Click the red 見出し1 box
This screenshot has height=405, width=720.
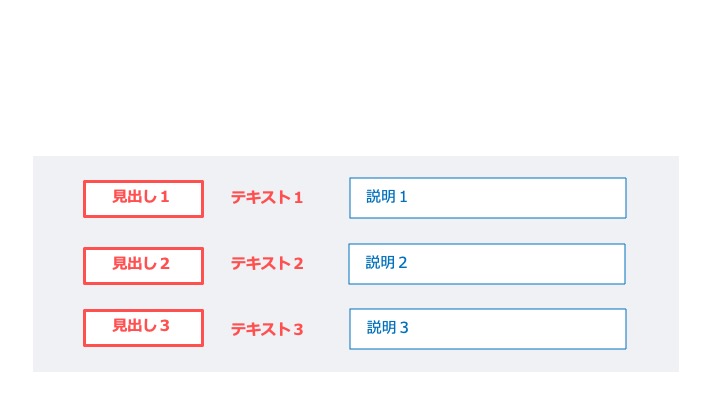[143, 199]
